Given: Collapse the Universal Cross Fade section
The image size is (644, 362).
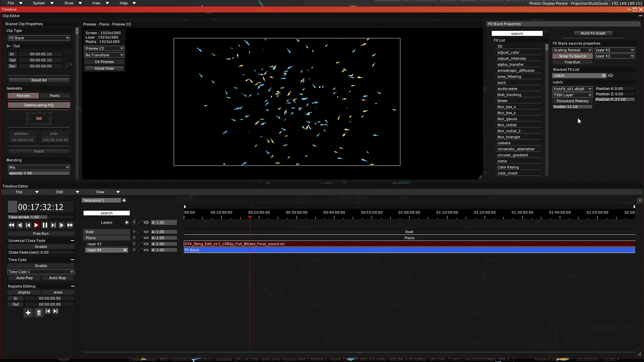Looking at the screenshot, I should point(72,241).
